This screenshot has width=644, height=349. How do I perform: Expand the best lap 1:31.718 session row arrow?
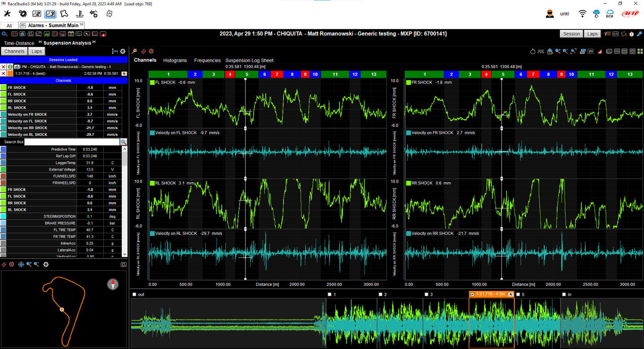pos(124,73)
